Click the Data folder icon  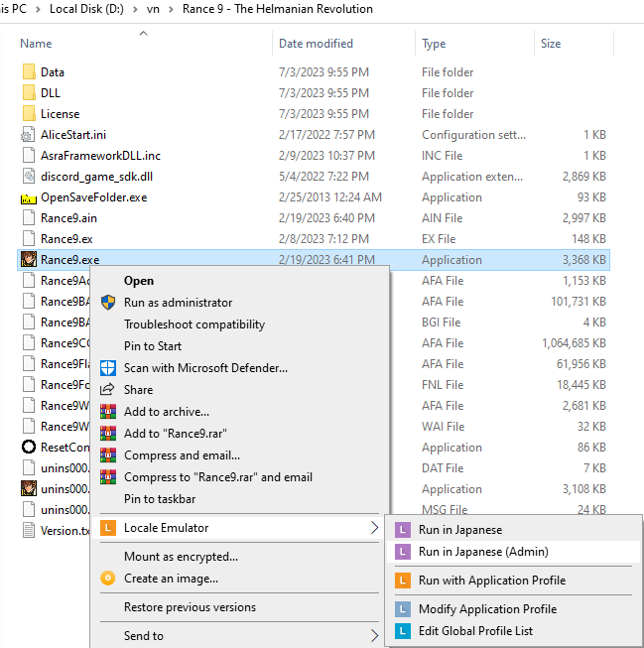tap(29, 71)
